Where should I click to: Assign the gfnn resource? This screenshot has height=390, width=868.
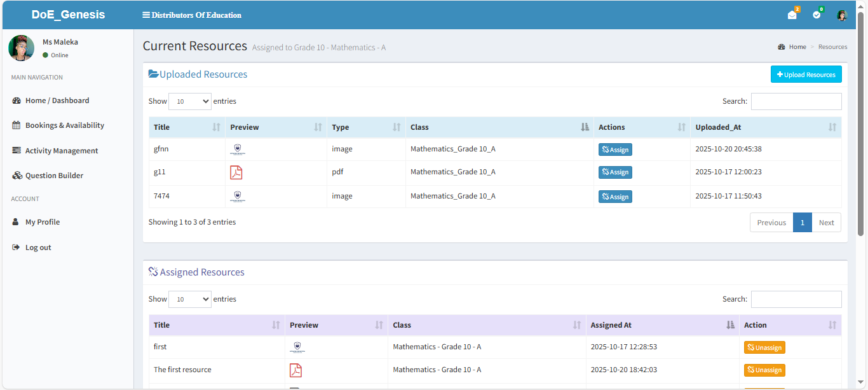pyautogui.click(x=615, y=150)
